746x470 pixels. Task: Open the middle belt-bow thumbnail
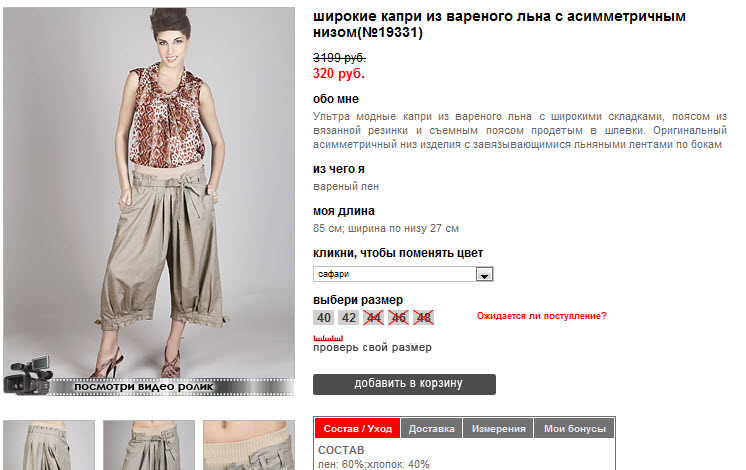[x=149, y=445]
